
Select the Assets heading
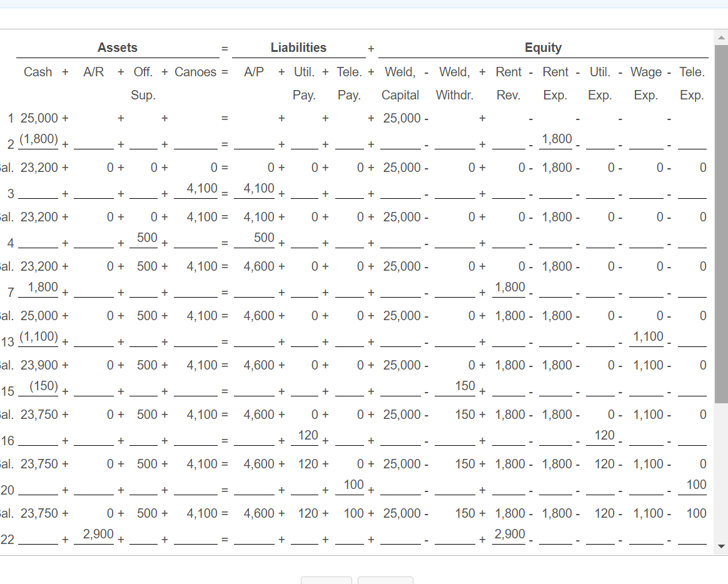[118, 48]
